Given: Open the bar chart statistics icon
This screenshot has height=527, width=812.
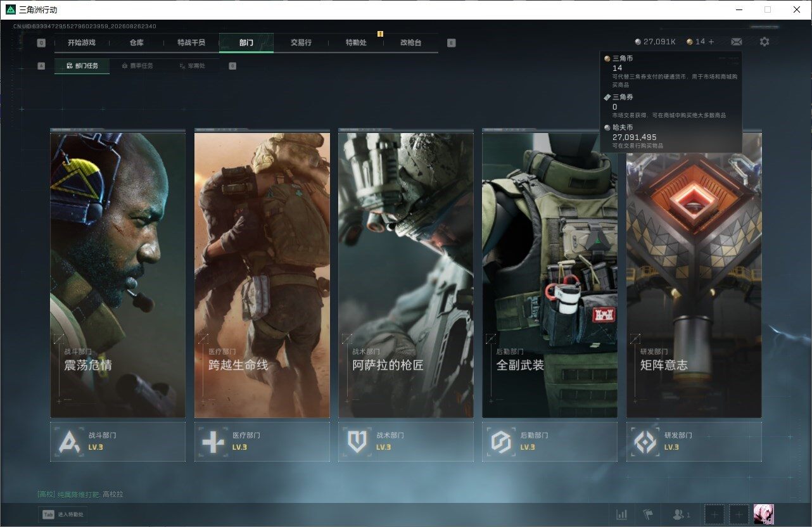Looking at the screenshot, I should [622, 514].
